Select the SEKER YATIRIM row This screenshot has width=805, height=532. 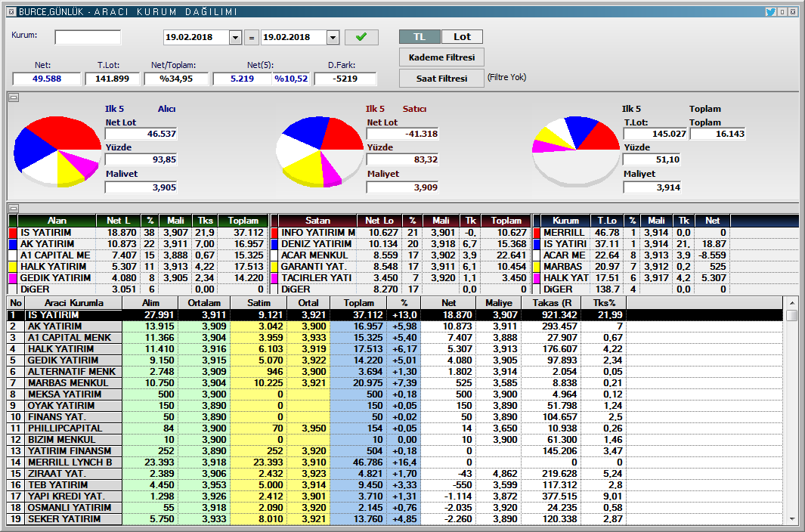[395, 518]
